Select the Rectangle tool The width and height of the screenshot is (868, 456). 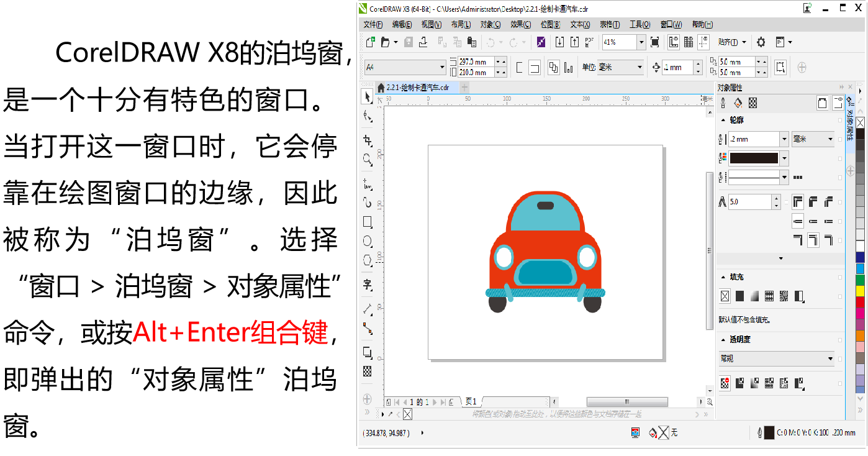point(368,222)
